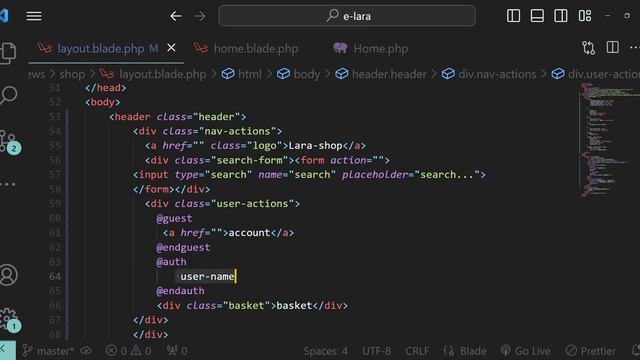
Task: Click the "search-form" class value
Action: pos(249,160)
